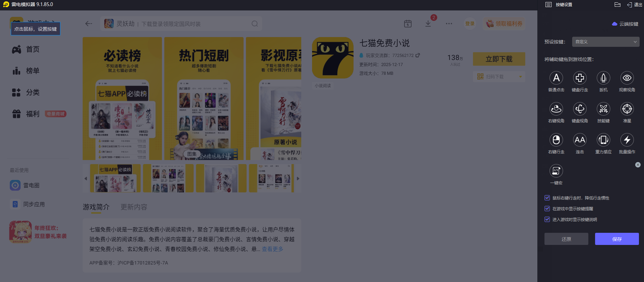Viewport: 644px width, 282px height.
Task: Click the search field showing 灵妖劫
Action: coord(181,24)
